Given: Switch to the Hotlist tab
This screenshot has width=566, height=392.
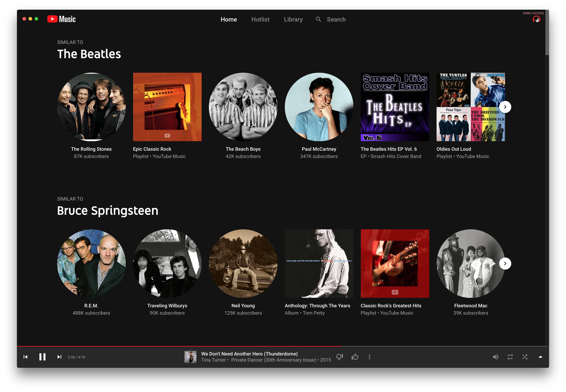Looking at the screenshot, I should point(260,19).
